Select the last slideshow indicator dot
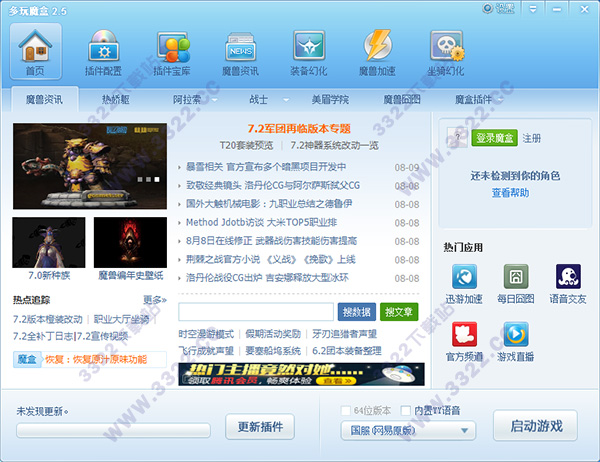This screenshot has height=462, width=600. coord(157,179)
